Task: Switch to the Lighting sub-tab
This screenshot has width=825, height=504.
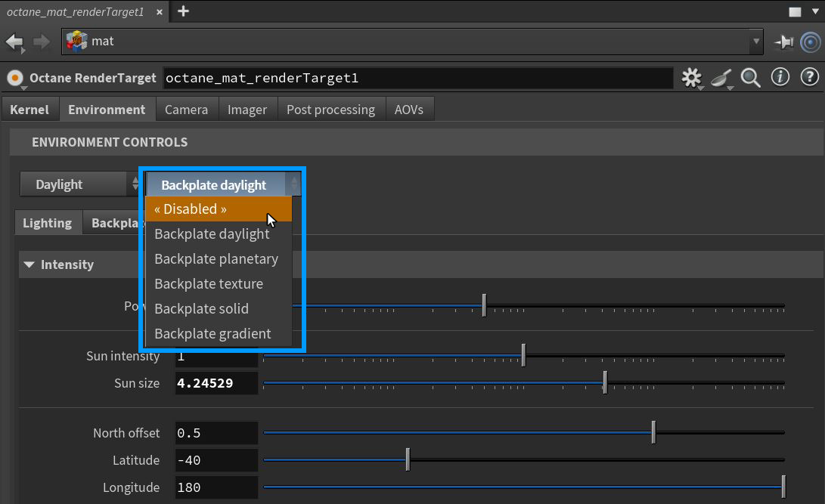Action: click(48, 223)
